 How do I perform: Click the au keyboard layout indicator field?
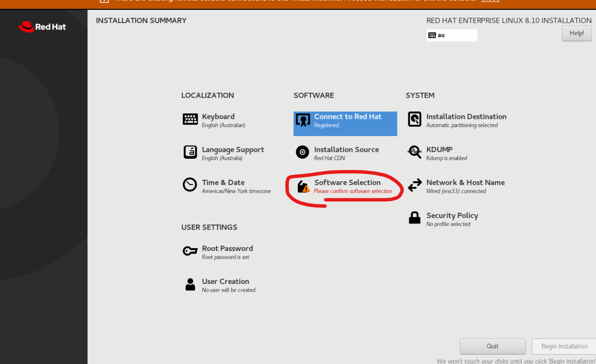tap(452, 35)
